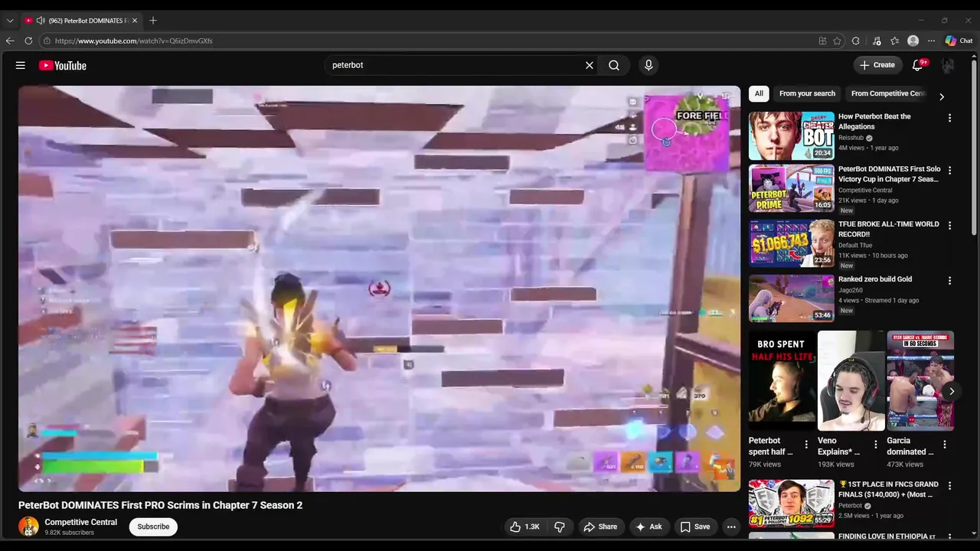Viewport: 980px width, 551px height.
Task: Open the Competitive Central channel name link
Action: [x=80, y=522]
